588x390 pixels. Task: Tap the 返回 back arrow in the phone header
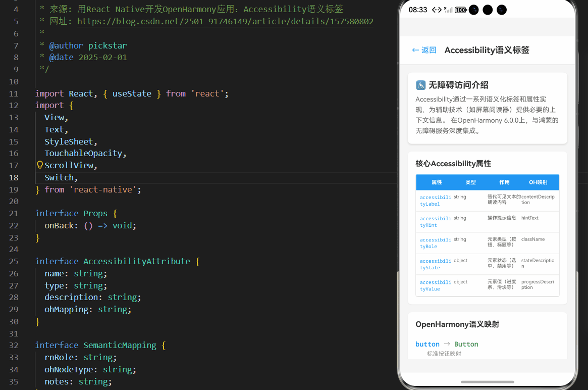[424, 50]
